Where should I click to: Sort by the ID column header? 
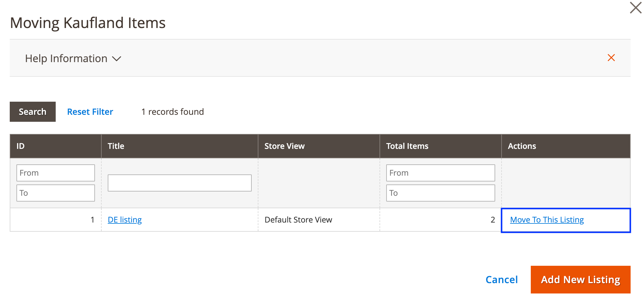20,146
